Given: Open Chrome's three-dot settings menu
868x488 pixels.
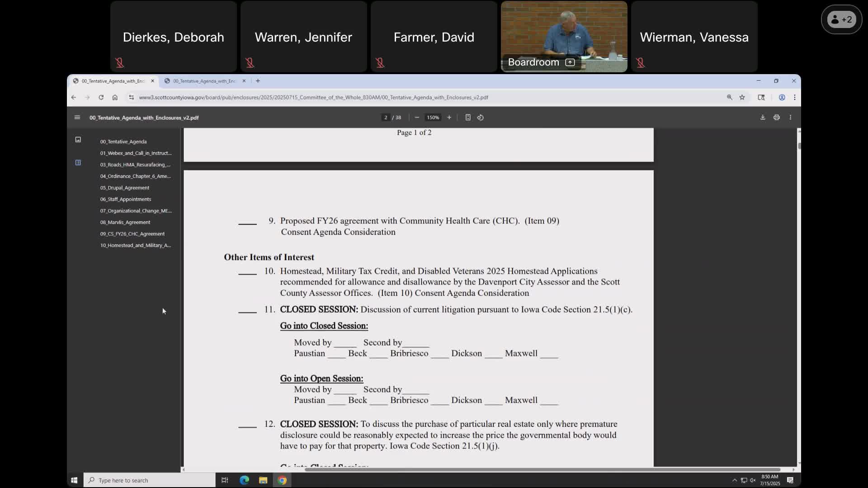Looking at the screenshot, I should (795, 97).
